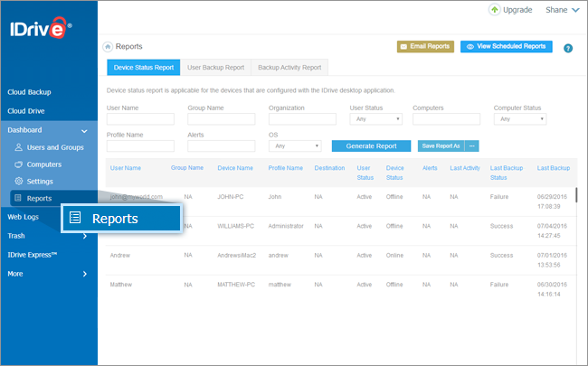
Task: Click the eye icon on View Scheduled Reports
Action: (x=469, y=46)
